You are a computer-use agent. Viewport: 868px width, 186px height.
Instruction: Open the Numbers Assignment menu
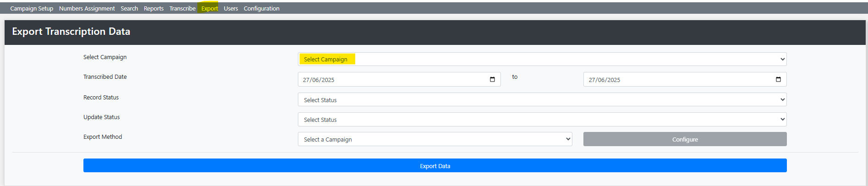click(x=87, y=8)
